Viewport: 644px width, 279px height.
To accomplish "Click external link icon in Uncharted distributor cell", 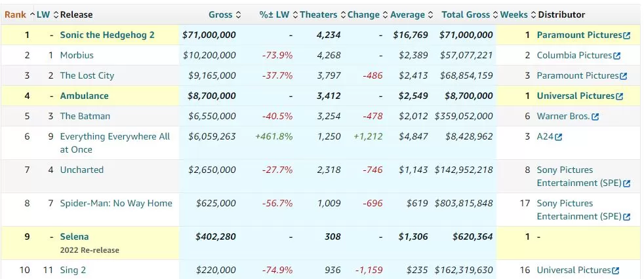I will (626, 183).
